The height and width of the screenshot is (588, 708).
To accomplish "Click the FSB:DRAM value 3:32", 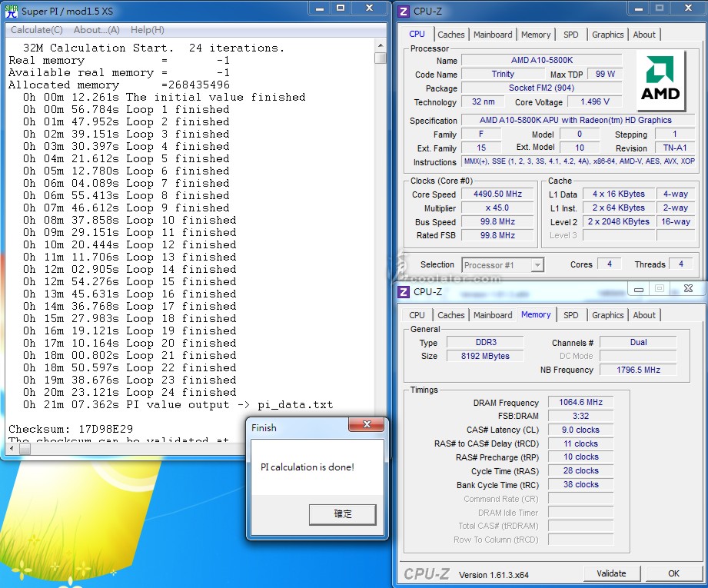I will [580, 416].
